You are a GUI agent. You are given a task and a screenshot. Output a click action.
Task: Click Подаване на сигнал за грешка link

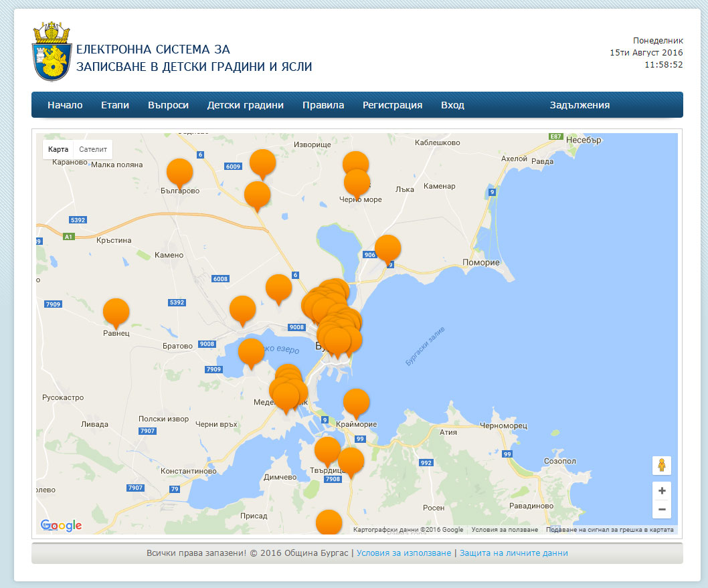coord(610,530)
